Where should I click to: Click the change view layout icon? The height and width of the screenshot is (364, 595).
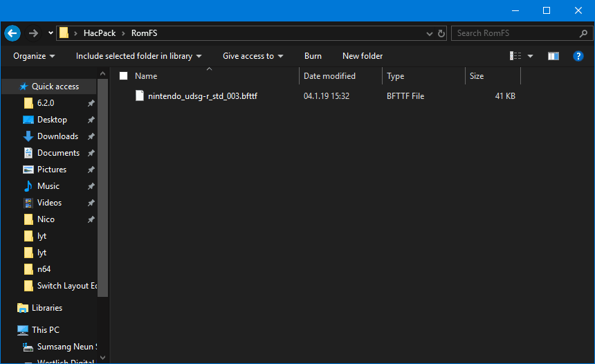pyautogui.click(x=515, y=56)
